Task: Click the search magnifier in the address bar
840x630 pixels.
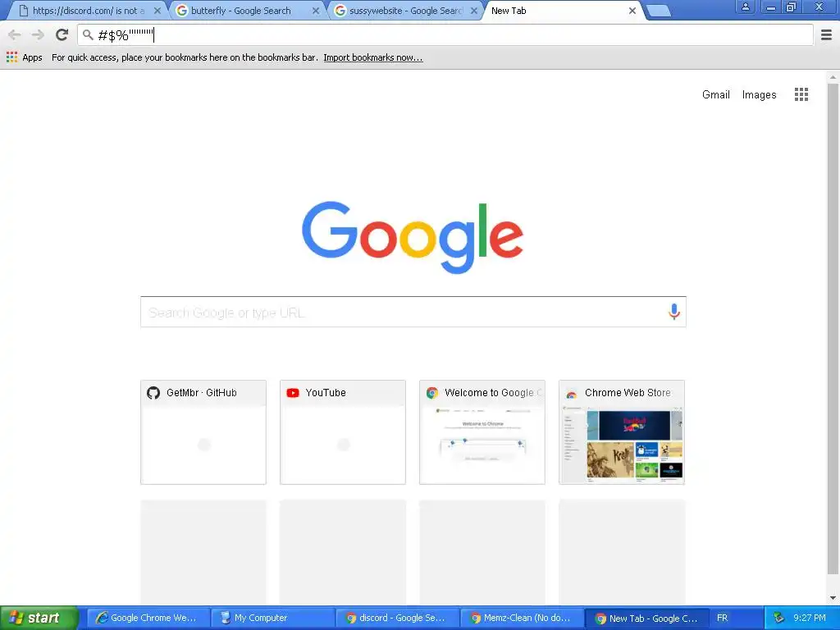Action: (x=88, y=35)
